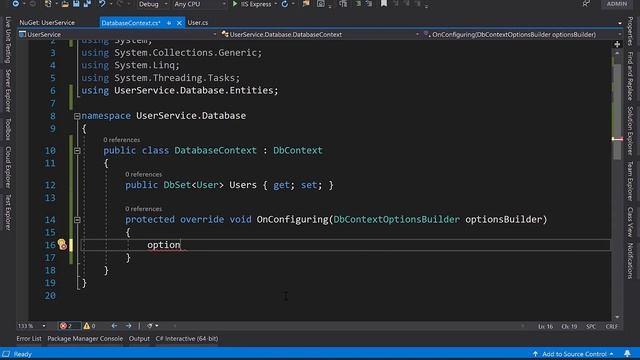
Task: Switch to the User.cs tab
Action: pos(198,23)
